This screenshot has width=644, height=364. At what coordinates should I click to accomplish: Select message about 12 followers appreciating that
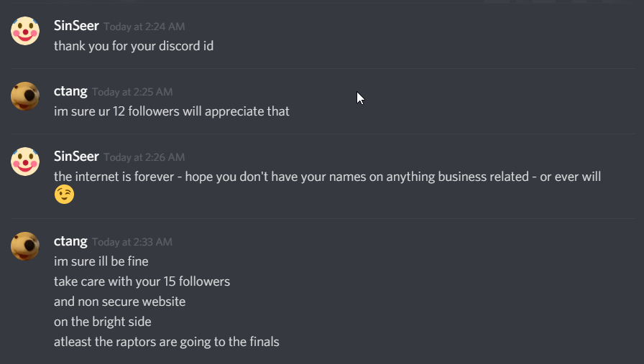click(172, 111)
